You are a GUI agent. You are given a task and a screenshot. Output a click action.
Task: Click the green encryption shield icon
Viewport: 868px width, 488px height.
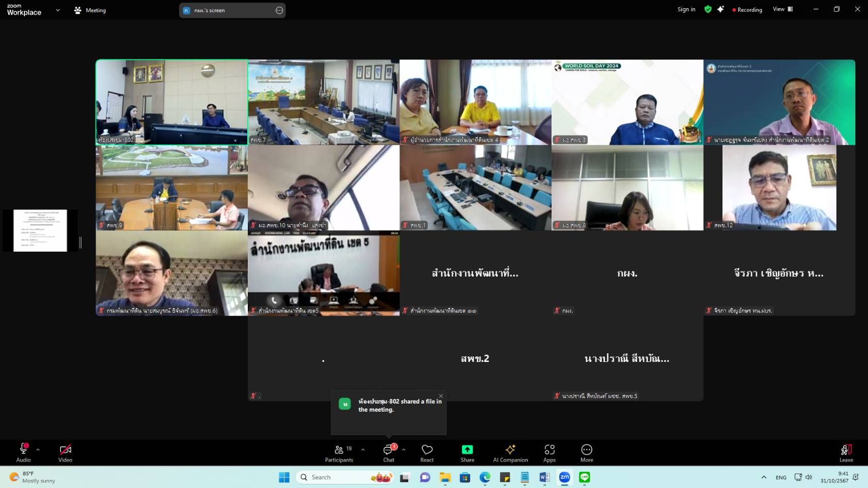coord(708,9)
